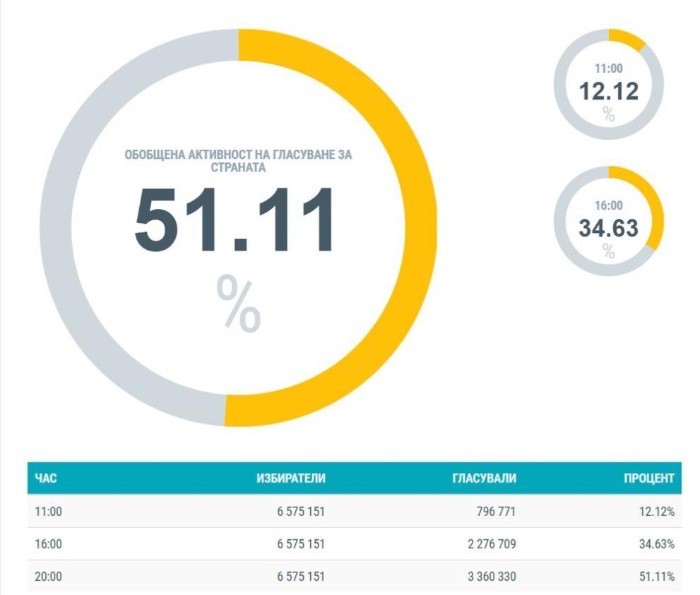Click the ГЛАСУВАЛИ column header
700x595 pixels.
click(484, 479)
